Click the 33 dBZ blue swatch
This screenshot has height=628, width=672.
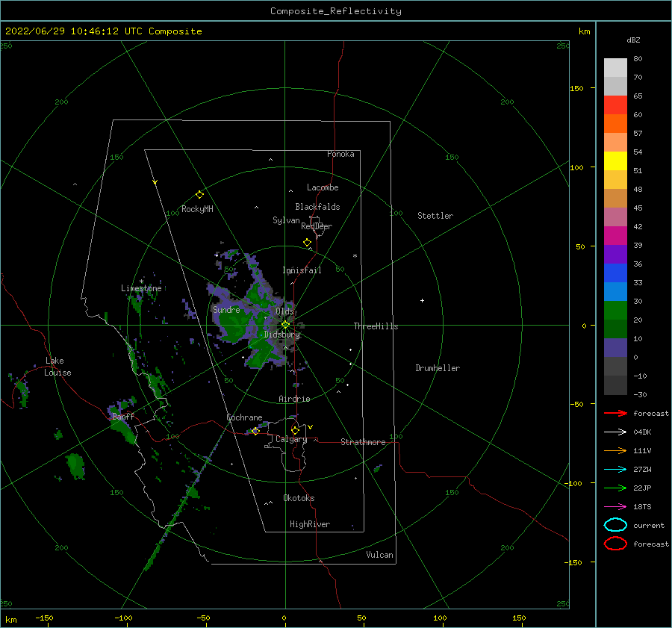(x=615, y=273)
